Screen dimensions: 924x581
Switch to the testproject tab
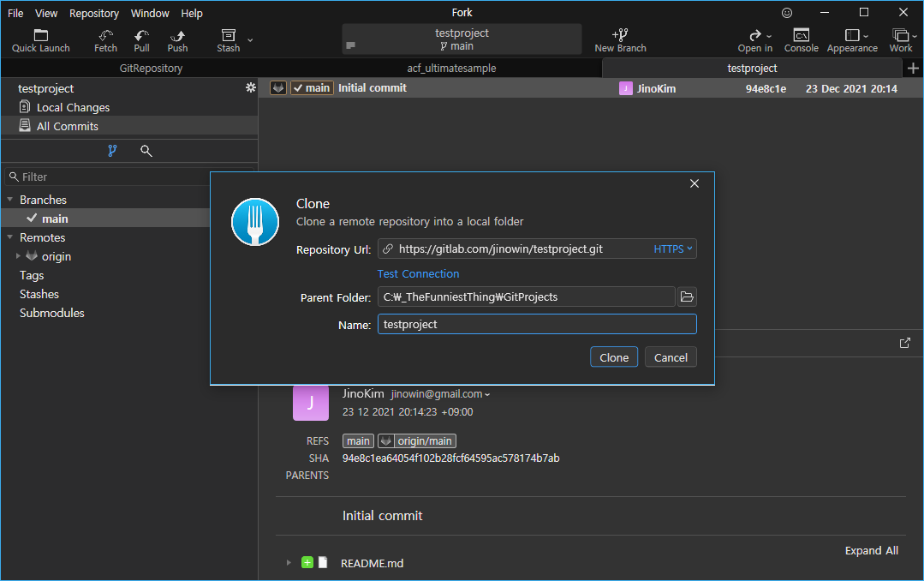pyautogui.click(x=752, y=69)
